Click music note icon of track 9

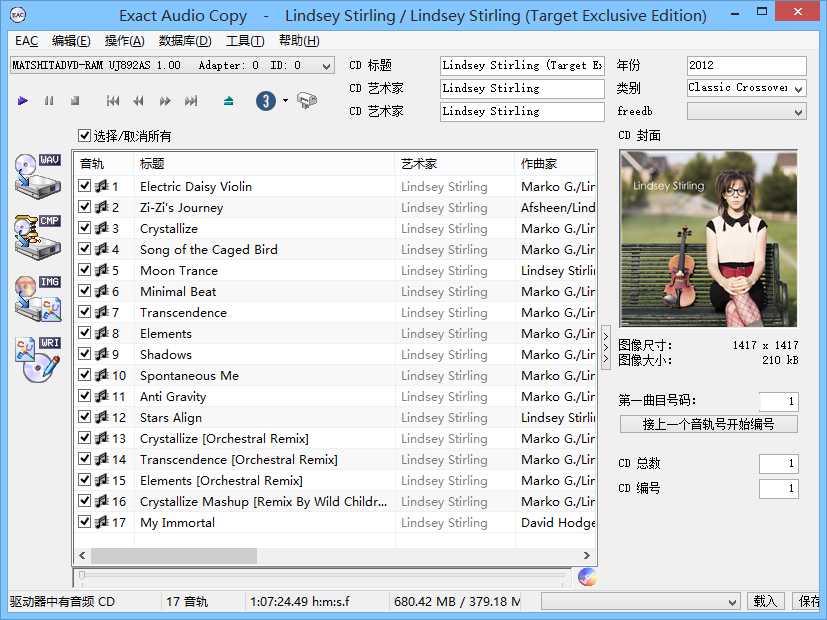click(x=101, y=354)
